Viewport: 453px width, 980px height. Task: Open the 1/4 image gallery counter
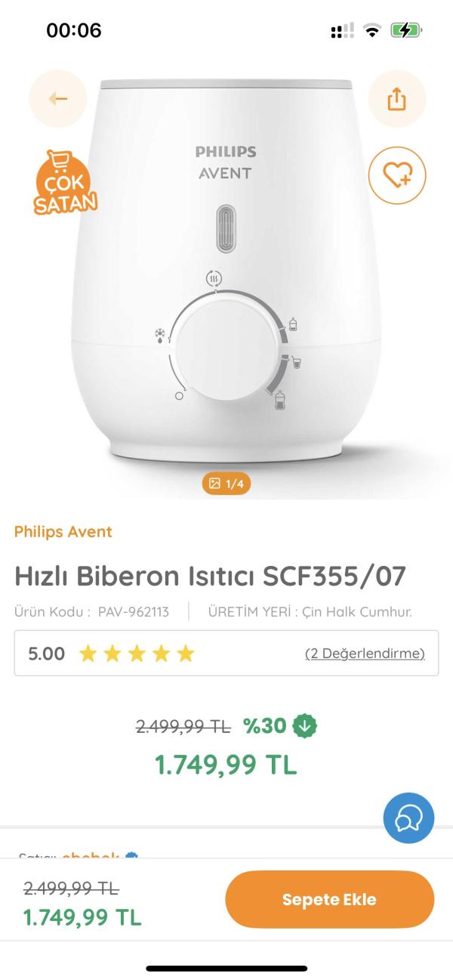click(x=226, y=484)
